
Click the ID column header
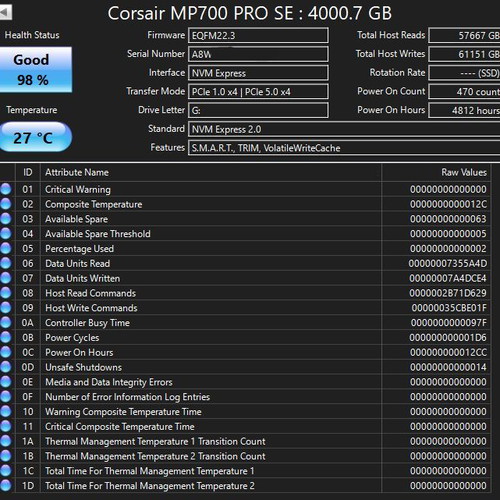(28, 172)
